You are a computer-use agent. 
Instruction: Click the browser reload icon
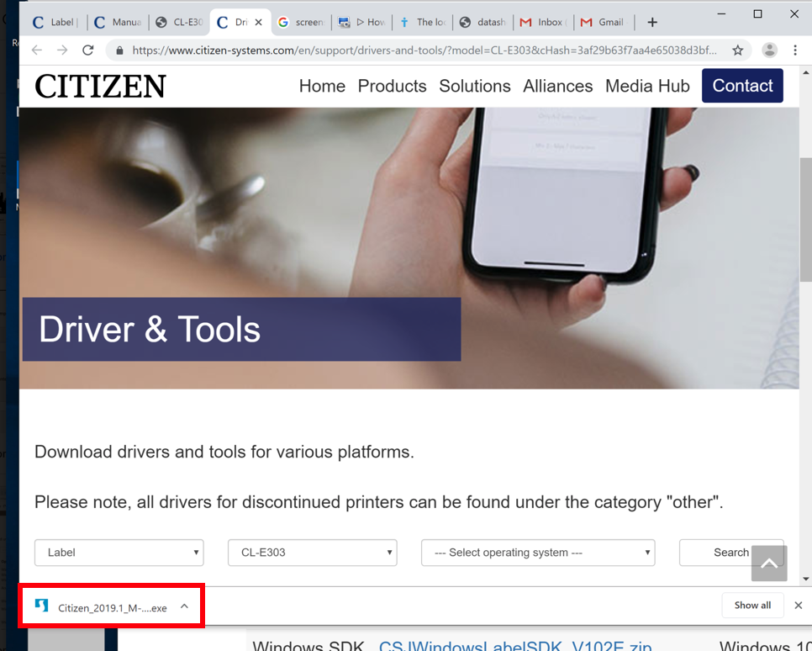[87, 50]
